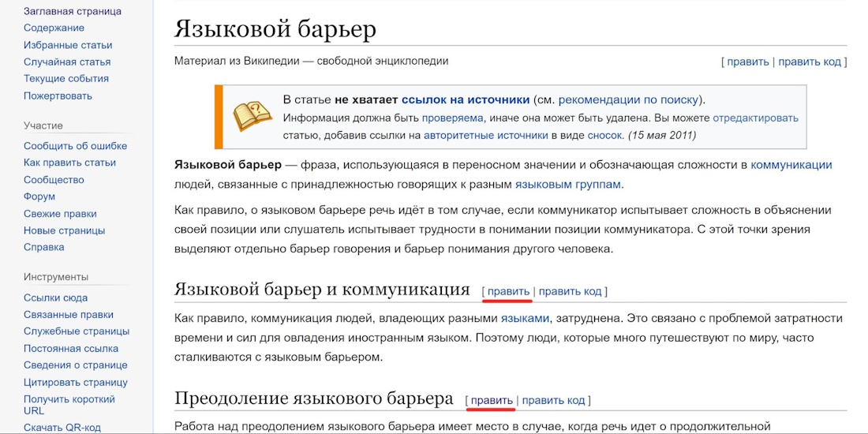
Task: Follow the рекомендации по поиску link
Action: pos(629,99)
